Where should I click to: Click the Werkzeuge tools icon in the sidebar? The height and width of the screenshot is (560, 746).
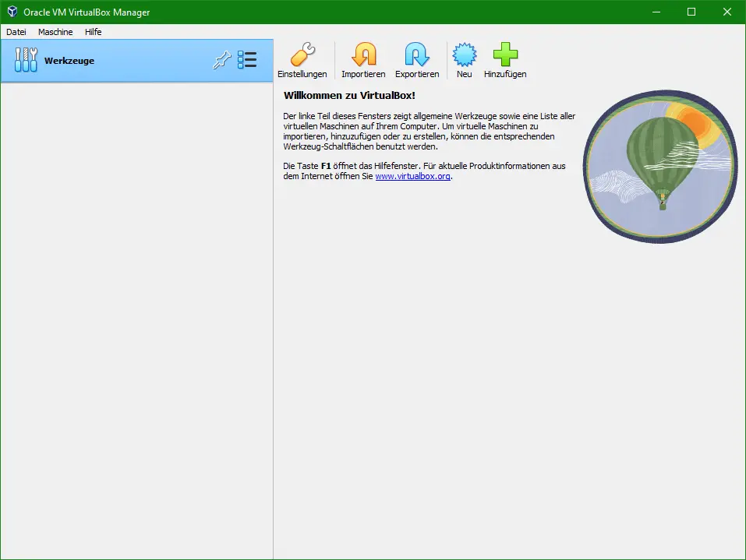pos(26,59)
